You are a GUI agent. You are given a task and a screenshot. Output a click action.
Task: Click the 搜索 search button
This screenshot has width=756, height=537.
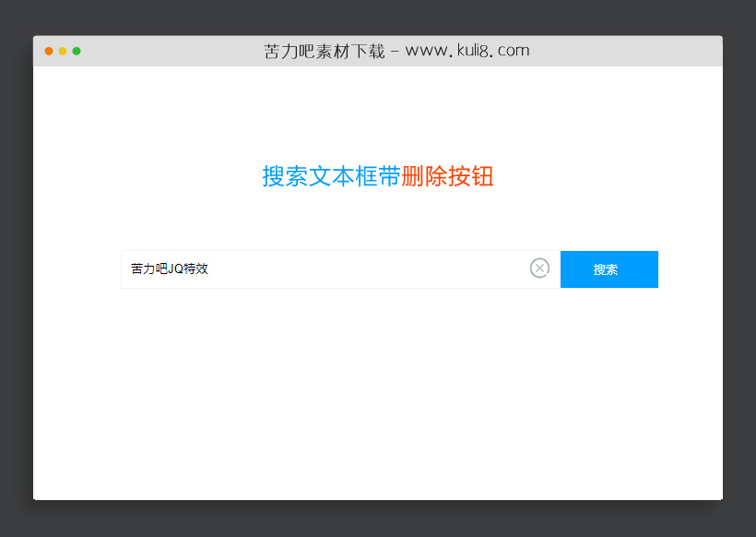608,268
